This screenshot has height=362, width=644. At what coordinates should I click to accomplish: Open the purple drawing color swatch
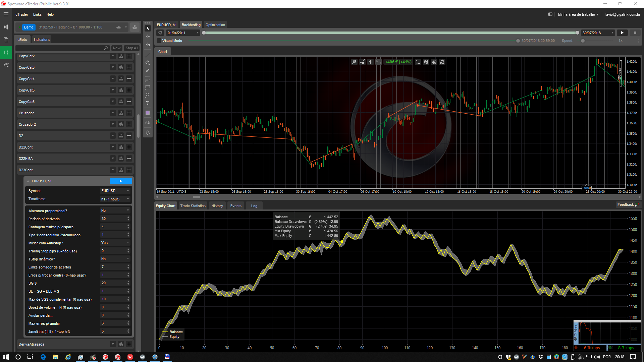point(148,113)
